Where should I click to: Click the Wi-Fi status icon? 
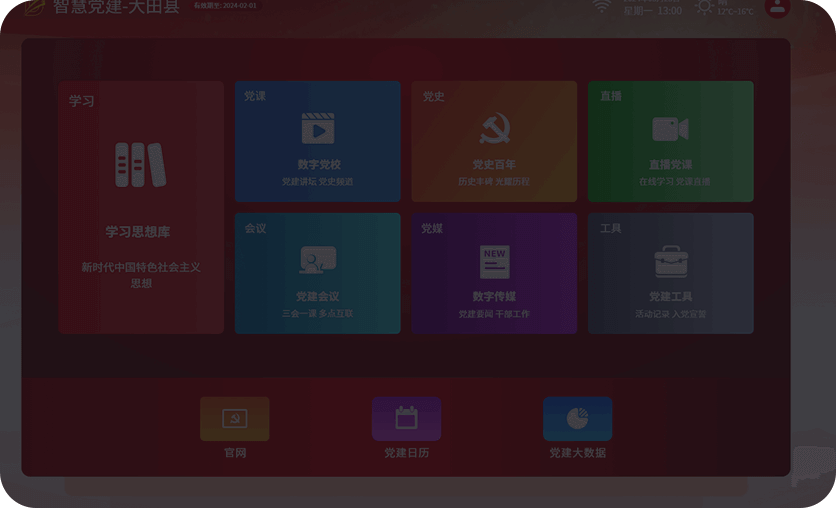tap(601, 6)
